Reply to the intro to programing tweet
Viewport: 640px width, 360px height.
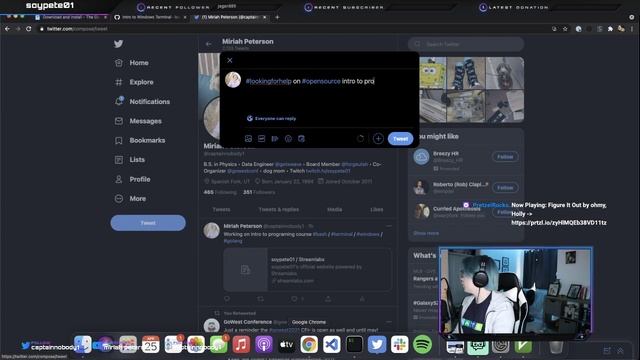[227, 299]
